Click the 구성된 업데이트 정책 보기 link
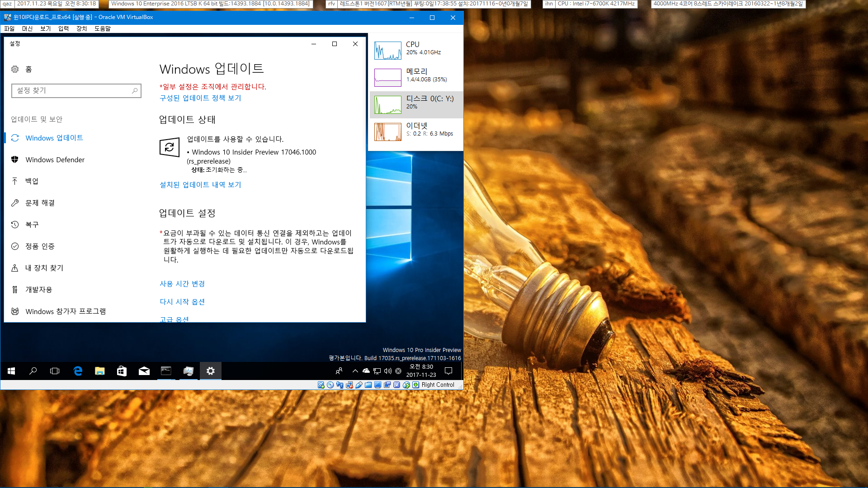 [x=200, y=98]
